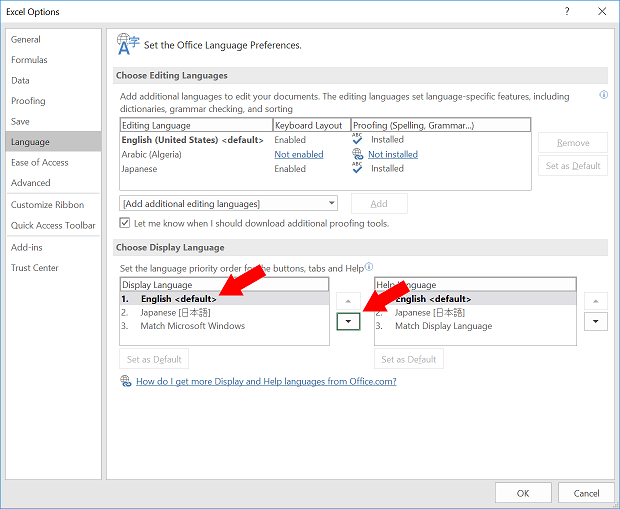Click the Proofing column header
Image resolution: width=620 pixels, height=509 pixels.
(x=441, y=125)
